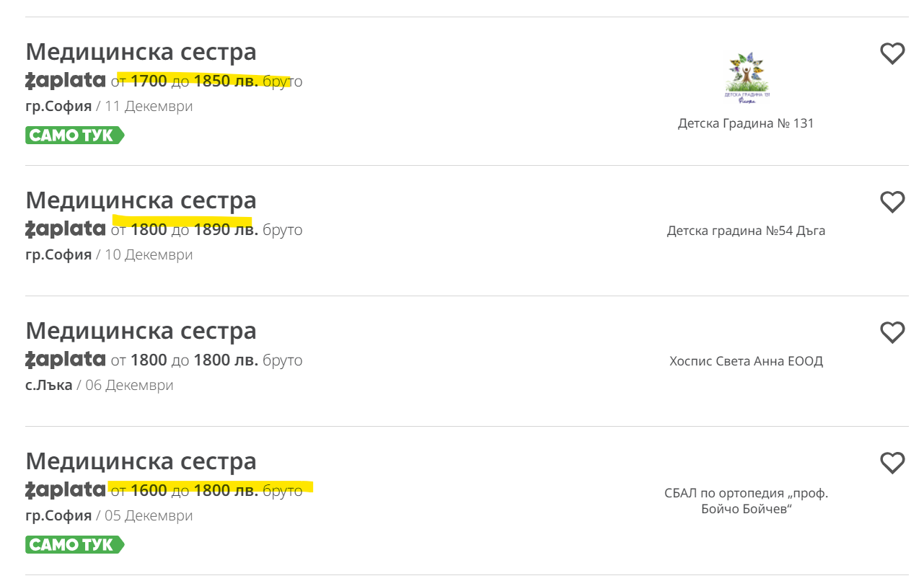The image size is (924, 581).
Task: Toggle heart for Хоспис Света Анна listing
Action: [x=892, y=332]
